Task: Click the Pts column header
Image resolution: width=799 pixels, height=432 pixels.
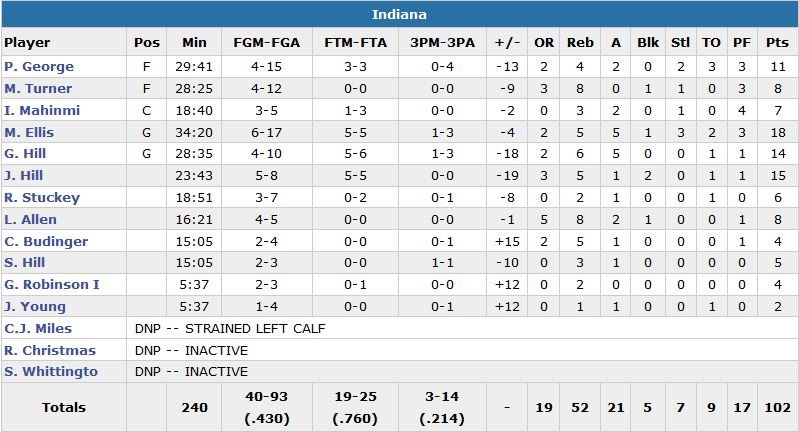Action: [776, 43]
